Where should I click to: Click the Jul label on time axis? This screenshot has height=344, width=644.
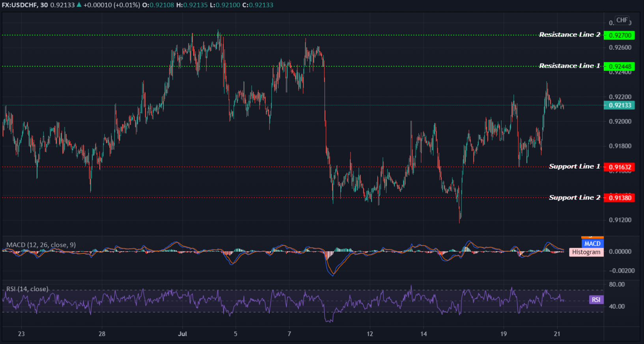pyautogui.click(x=182, y=334)
